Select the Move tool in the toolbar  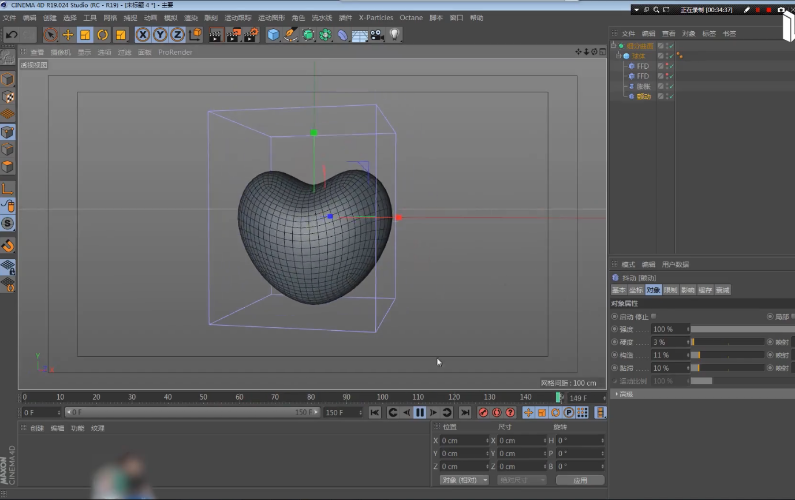coord(68,34)
